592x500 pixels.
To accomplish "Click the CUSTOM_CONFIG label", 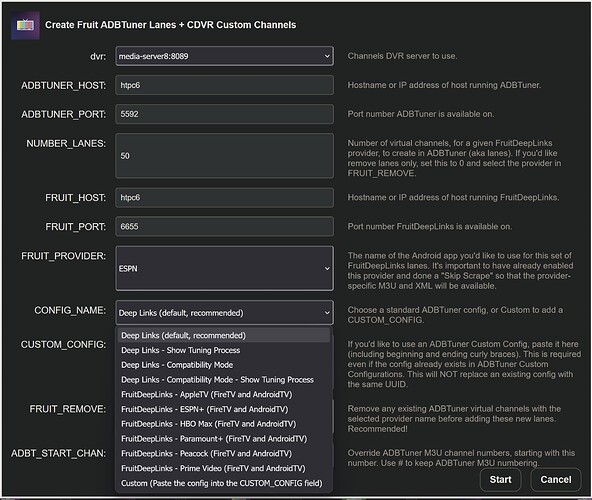I will pyautogui.click(x=63, y=345).
